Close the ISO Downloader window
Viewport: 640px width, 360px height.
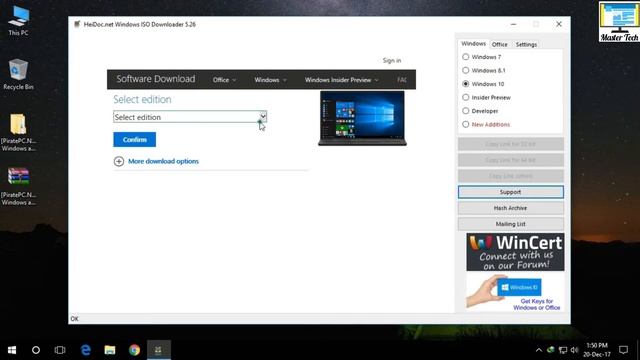(559, 24)
